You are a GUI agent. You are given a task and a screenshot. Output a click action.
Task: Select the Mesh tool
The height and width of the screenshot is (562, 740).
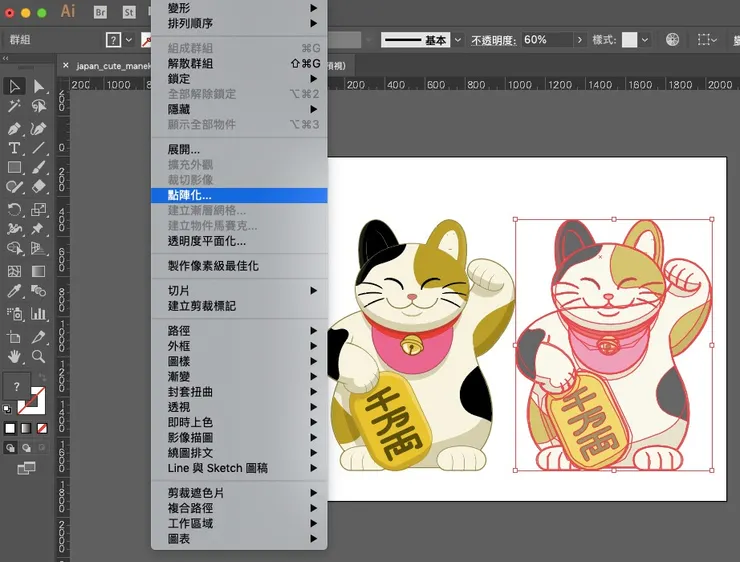14,271
